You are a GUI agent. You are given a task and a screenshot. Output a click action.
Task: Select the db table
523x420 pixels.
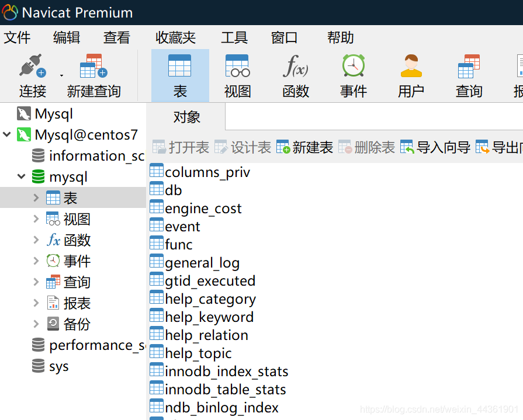(166, 190)
